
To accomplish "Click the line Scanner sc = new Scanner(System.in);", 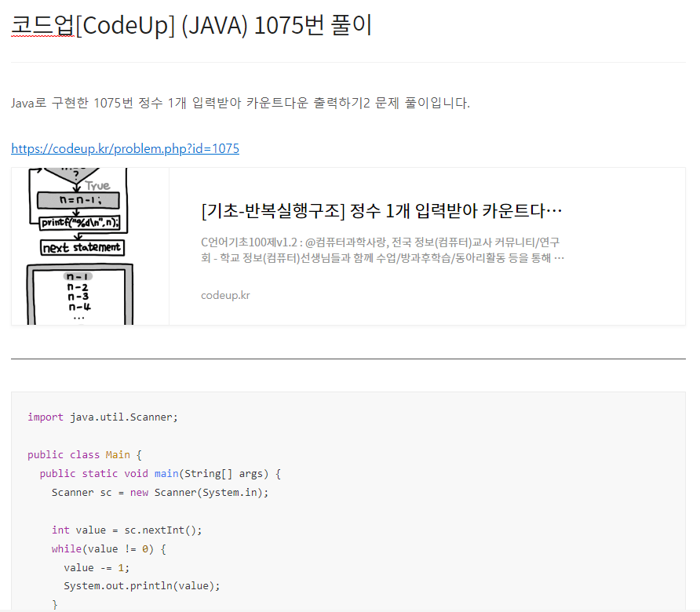I will coord(160,493).
